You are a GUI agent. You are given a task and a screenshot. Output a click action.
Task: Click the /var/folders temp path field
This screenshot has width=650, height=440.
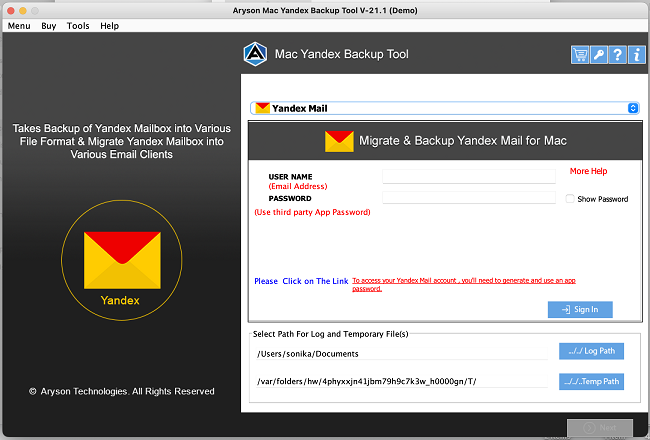point(402,381)
